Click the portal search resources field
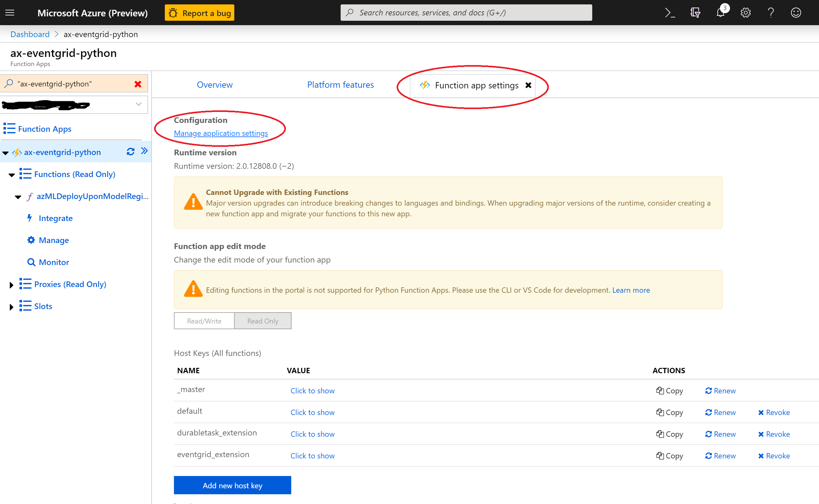This screenshot has width=819, height=504. click(x=466, y=13)
